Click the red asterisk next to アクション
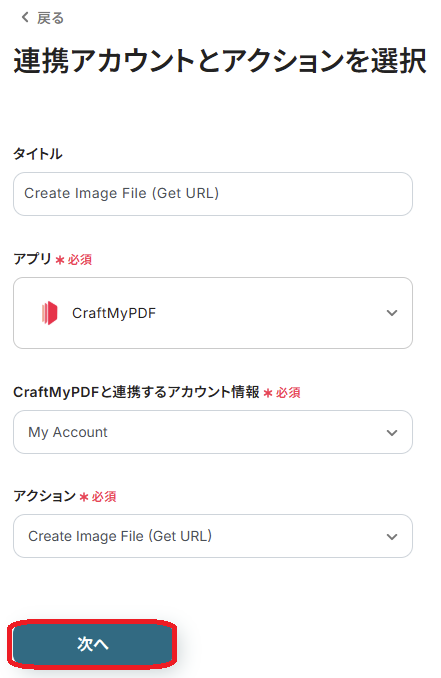Screen dimensions: 441x678 (x=84, y=497)
